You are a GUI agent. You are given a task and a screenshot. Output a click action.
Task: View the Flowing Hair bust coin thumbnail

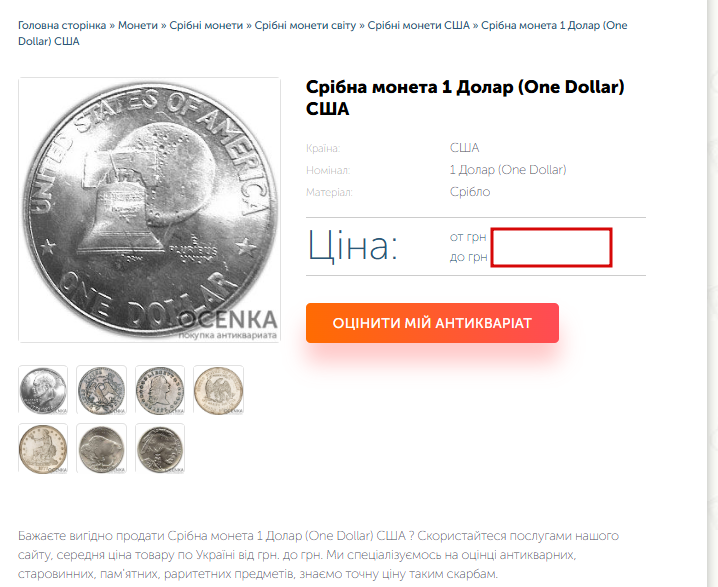(x=160, y=390)
